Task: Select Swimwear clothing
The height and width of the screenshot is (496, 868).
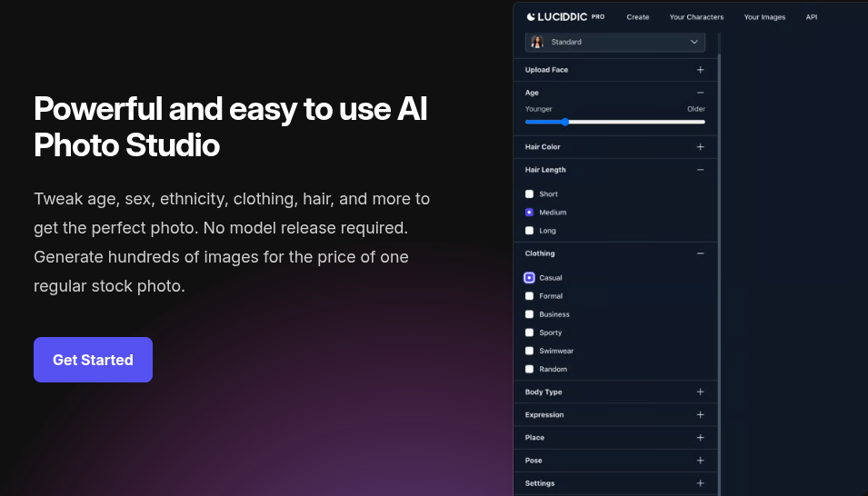Action: click(529, 351)
